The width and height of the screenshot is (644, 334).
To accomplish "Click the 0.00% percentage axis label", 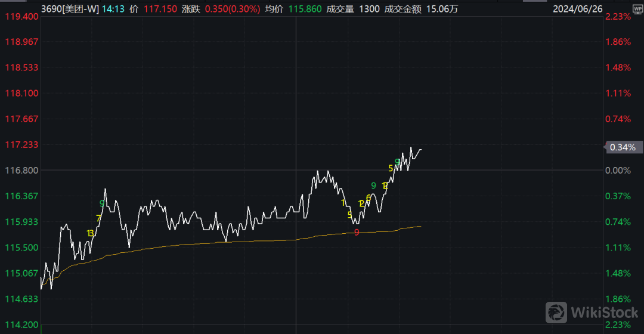I will pyautogui.click(x=618, y=171).
